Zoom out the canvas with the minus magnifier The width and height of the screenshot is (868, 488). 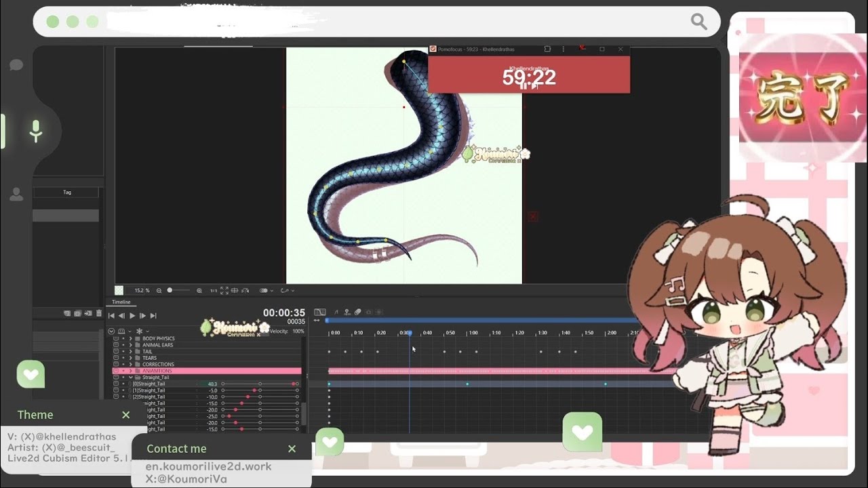pyautogui.click(x=159, y=291)
